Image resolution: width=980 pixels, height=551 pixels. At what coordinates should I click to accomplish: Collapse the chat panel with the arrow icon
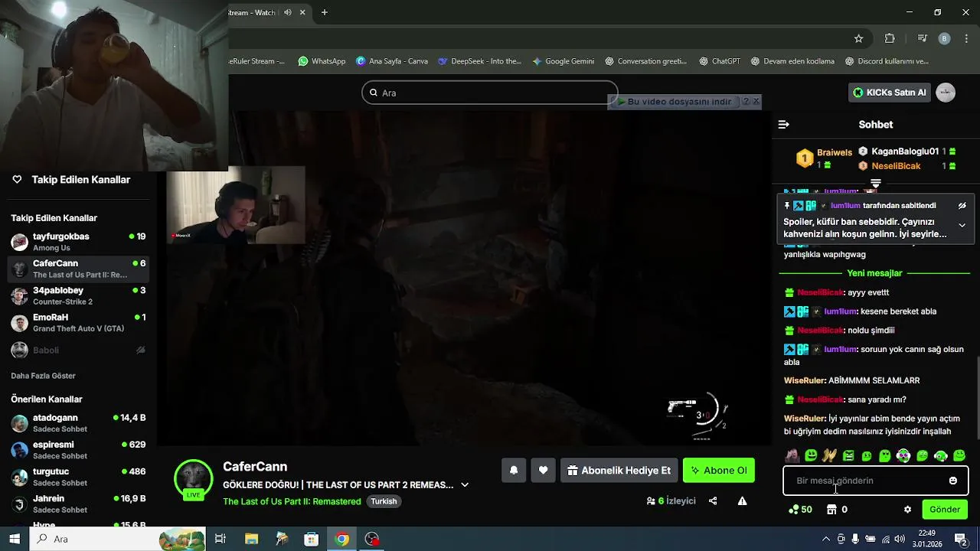pyautogui.click(x=783, y=125)
